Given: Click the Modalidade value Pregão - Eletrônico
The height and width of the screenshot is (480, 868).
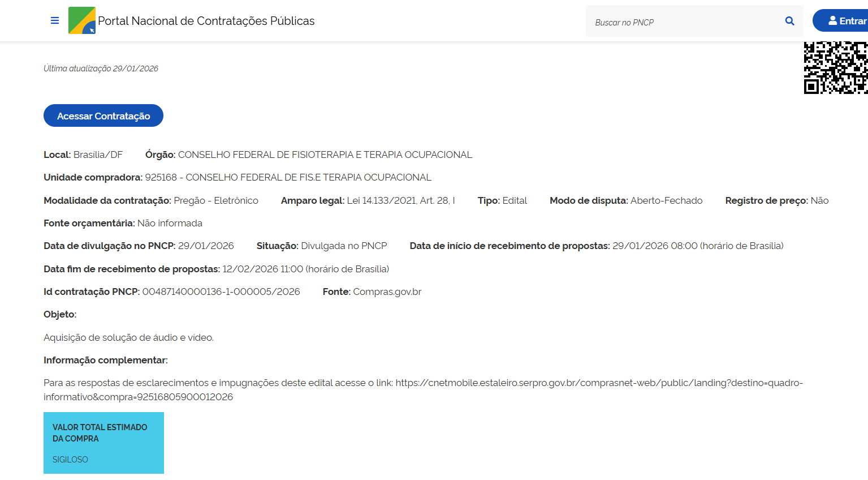Looking at the screenshot, I should (x=215, y=201).
